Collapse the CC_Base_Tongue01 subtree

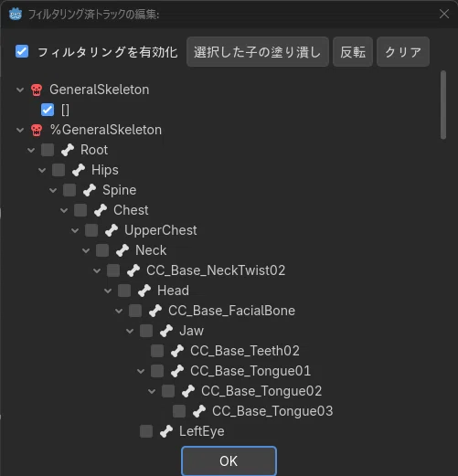141,371
